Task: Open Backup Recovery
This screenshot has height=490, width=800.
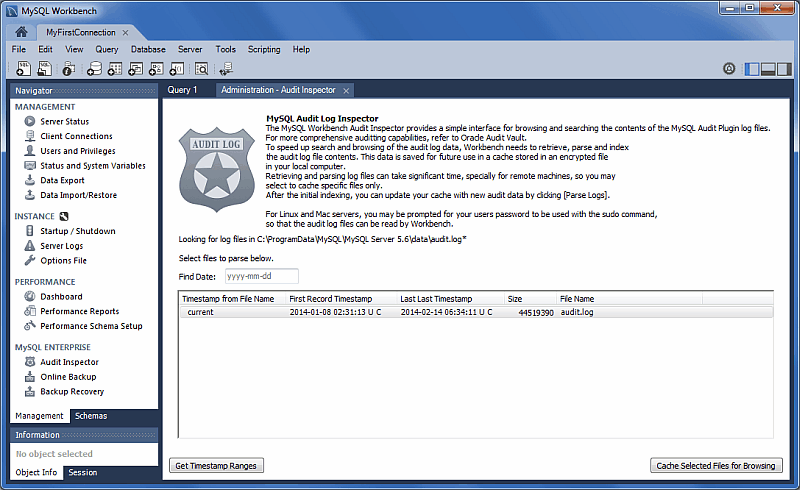Action: [71, 391]
